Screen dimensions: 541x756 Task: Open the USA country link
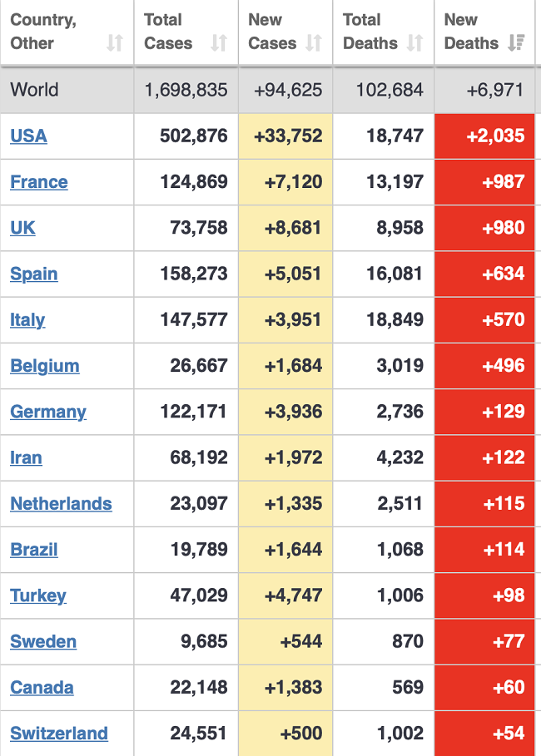(28, 136)
